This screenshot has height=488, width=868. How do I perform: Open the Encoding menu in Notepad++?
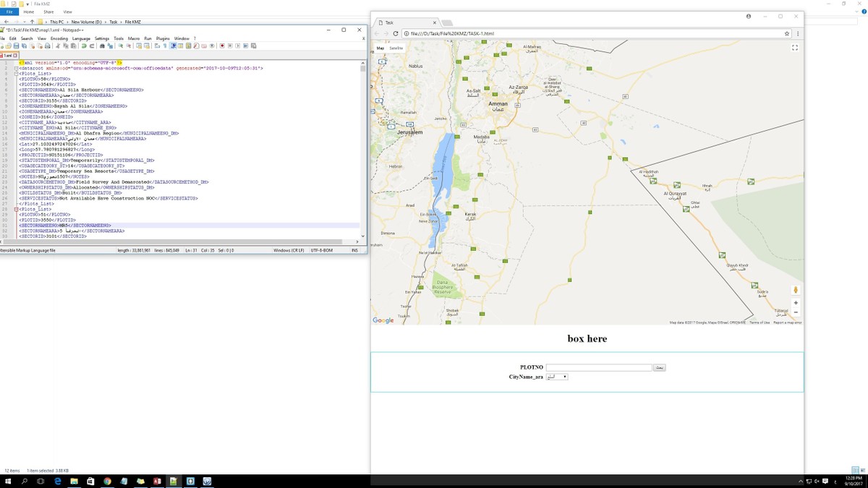59,38
